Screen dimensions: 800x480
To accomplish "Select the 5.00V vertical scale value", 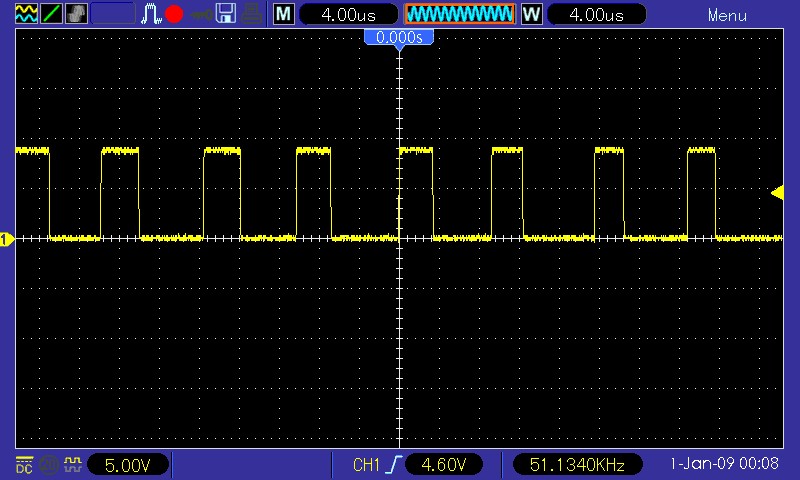I will 128,465.
